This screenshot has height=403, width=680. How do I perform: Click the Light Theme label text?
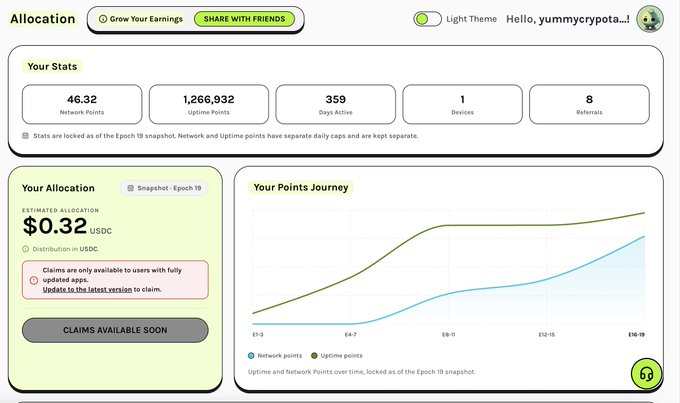pos(471,19)
